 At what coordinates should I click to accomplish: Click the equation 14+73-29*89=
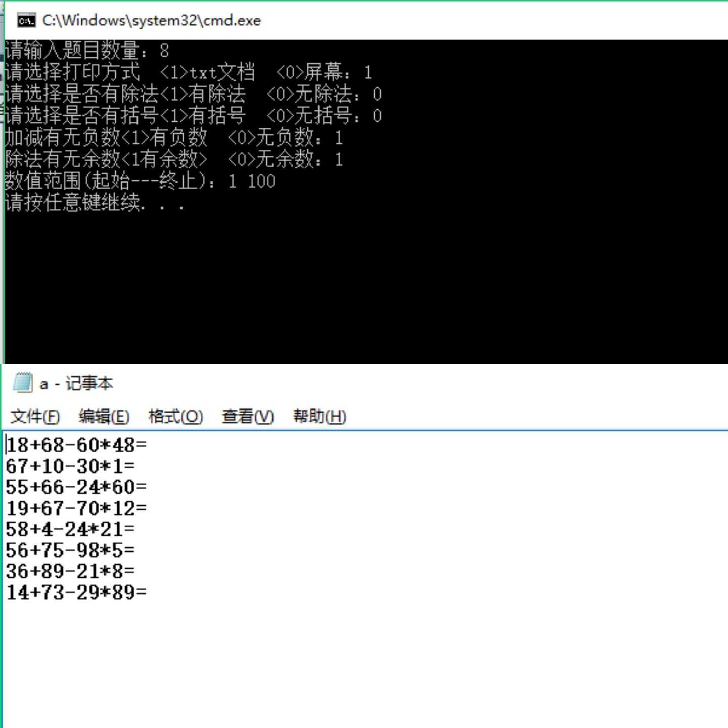(76, 592)
